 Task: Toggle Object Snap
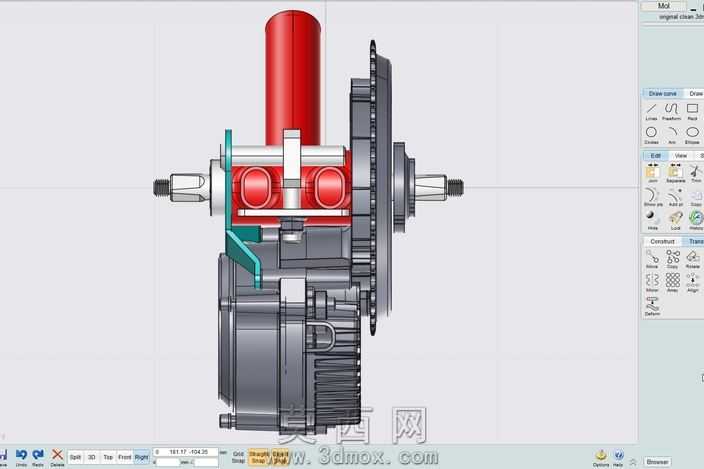(x=280, y=457)
